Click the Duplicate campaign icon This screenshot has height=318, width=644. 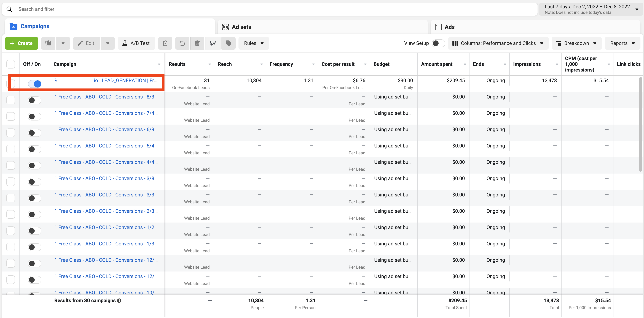coord(48,43)
